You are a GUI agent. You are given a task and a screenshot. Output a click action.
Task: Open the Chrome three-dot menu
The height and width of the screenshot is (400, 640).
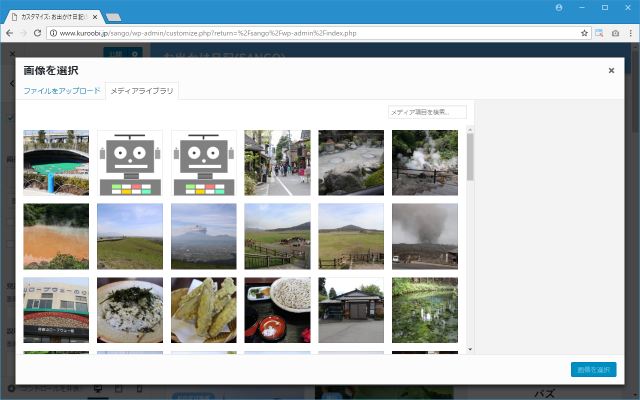click(x=630, y=33)
